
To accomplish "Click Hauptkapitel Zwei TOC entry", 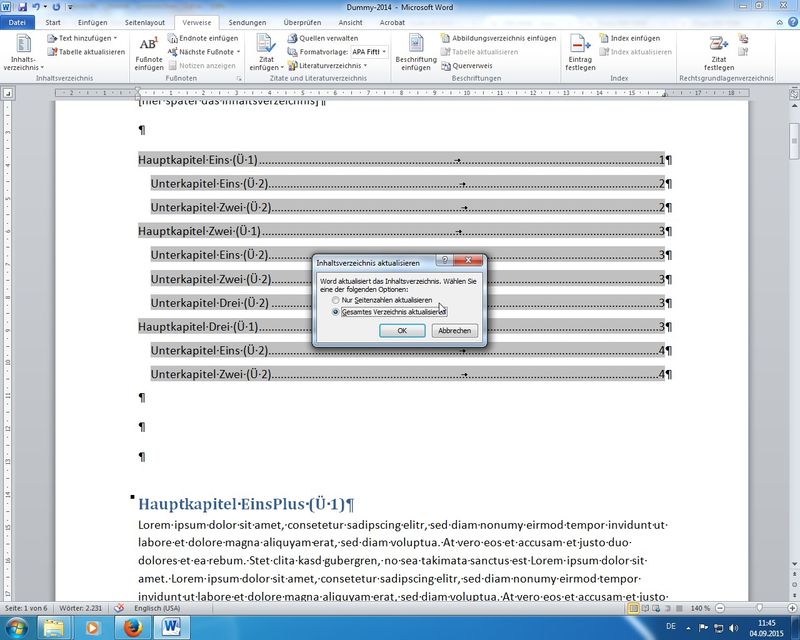I will (402, 231).
